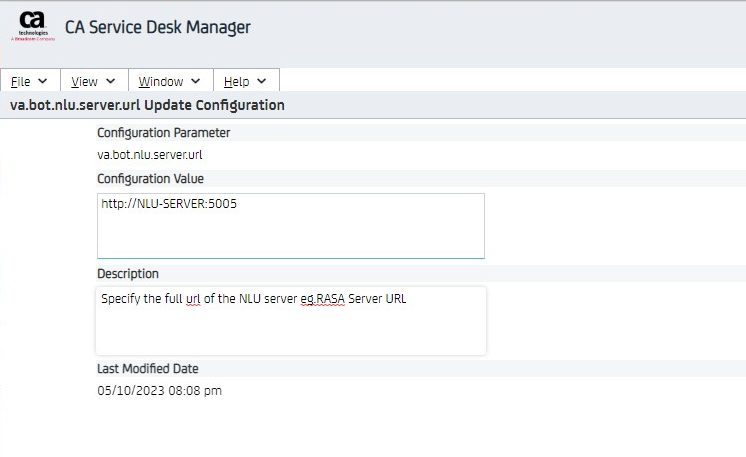
Task: Open the Help menu
Action: click(236, 81)
